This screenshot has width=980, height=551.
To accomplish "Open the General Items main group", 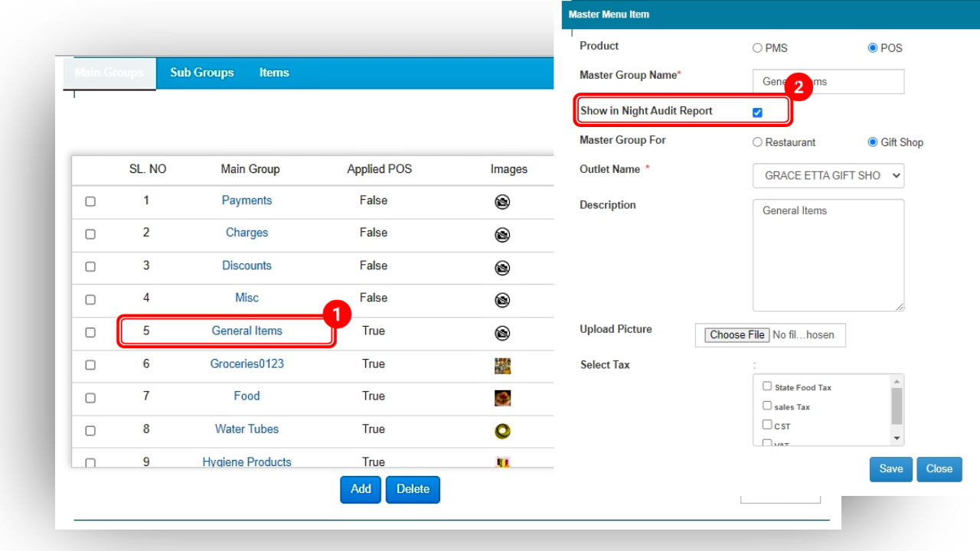I will [247, 331].
